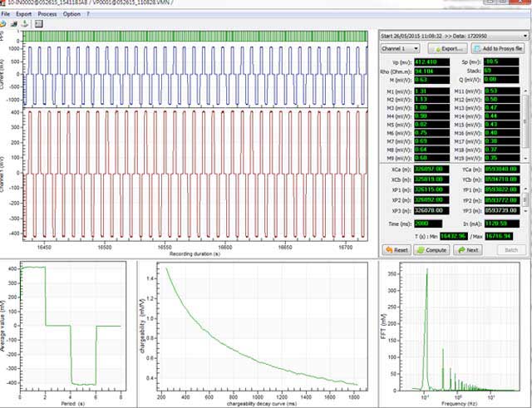
Task: Click the YP1 (m) coordinate field
Action: click(x=501, y=189)
